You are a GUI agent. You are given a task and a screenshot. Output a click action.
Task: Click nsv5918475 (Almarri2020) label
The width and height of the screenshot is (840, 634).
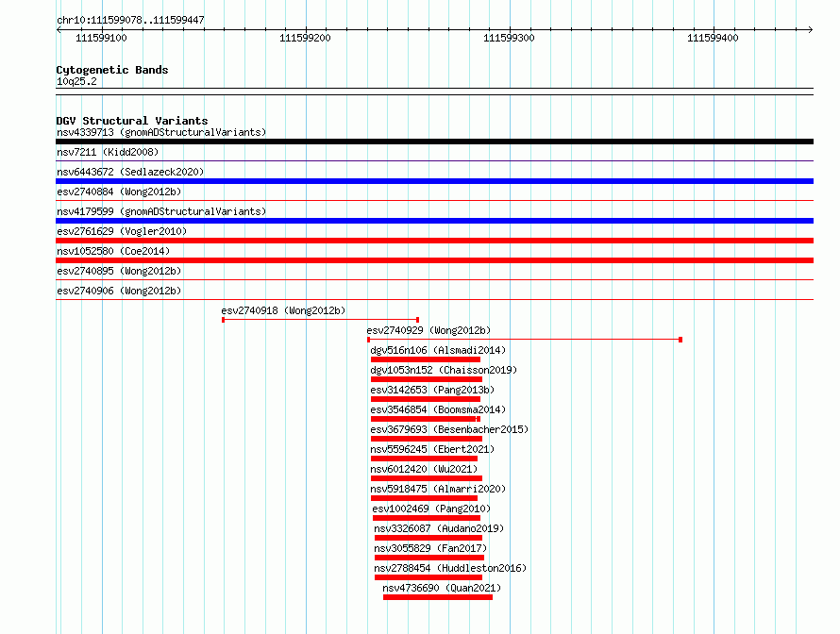pyautogui.click(x=438, y=489)
